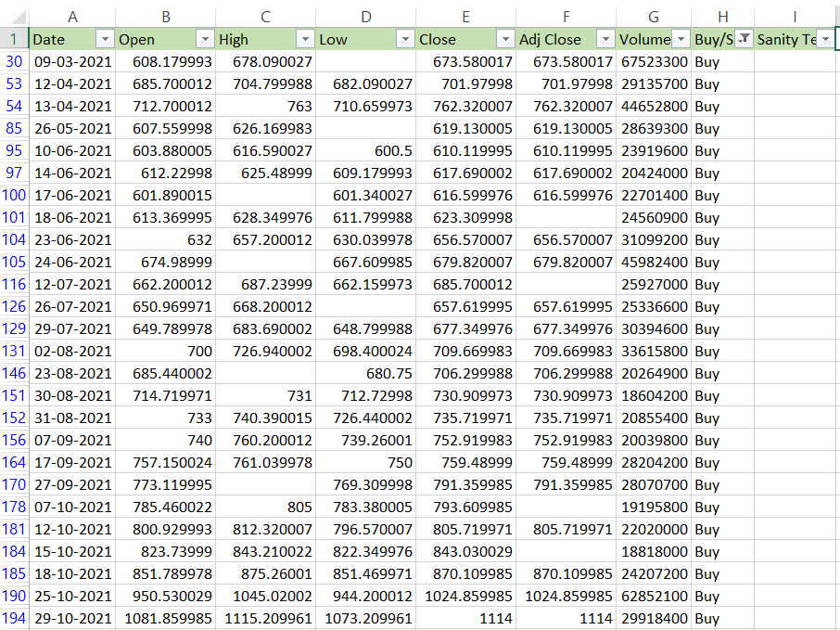Select column A header

pyautogui.click(x=72, y=15)
